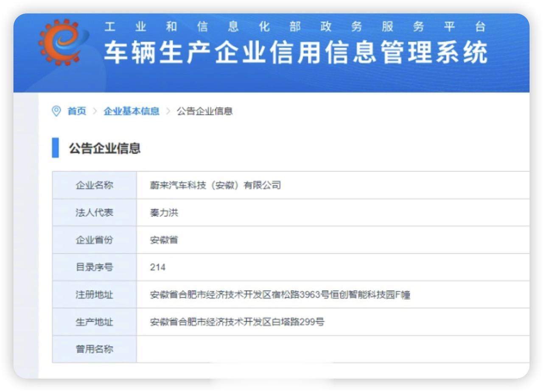Screen dimensions: 543x392
Task: Select legal representative value 秦力洪
Action: click(164, 213)
